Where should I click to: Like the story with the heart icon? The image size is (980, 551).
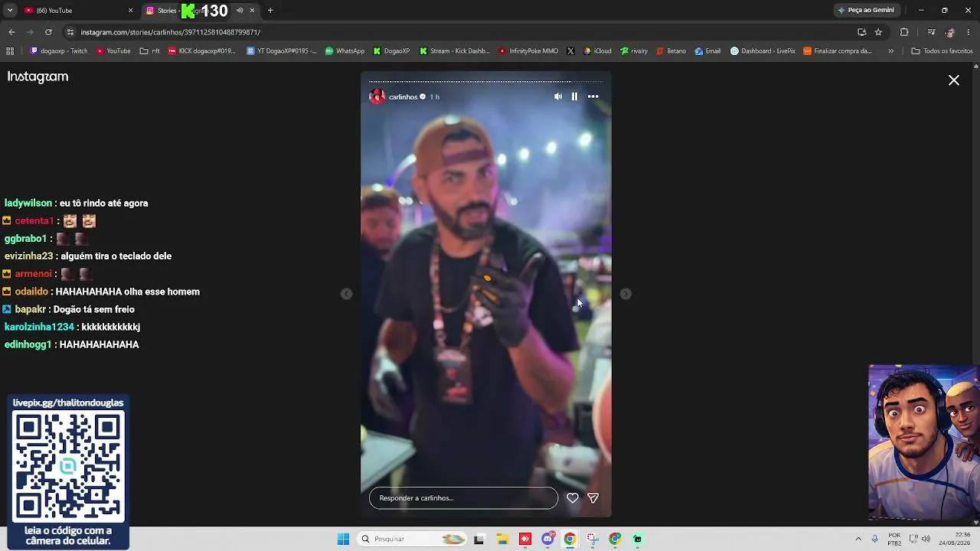click(572, 498)
